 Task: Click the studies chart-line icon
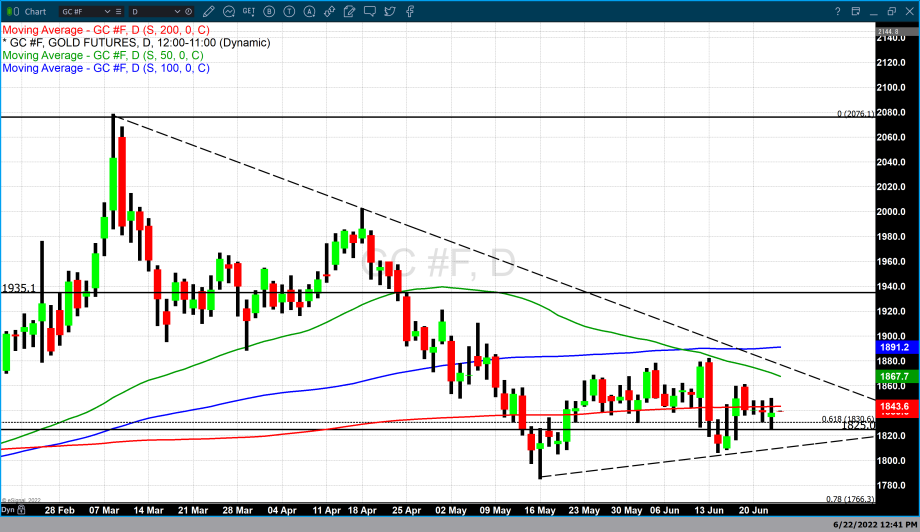click(229, 11)
